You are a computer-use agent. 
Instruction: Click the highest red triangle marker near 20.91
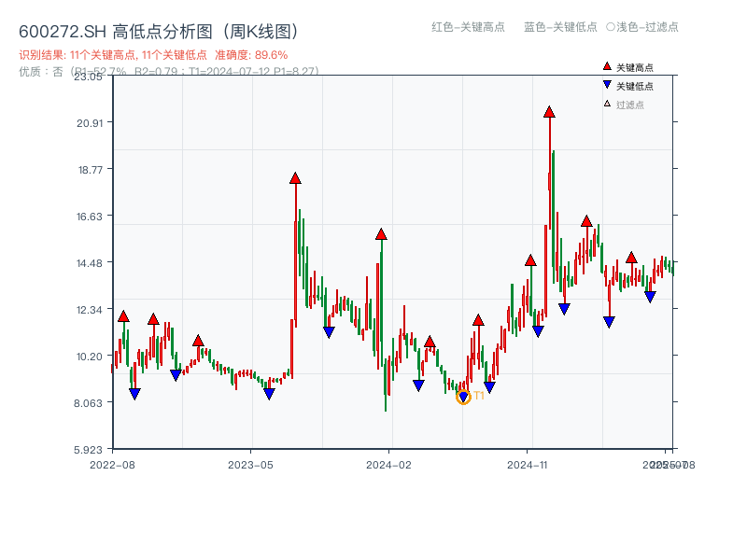pos(548,111)
